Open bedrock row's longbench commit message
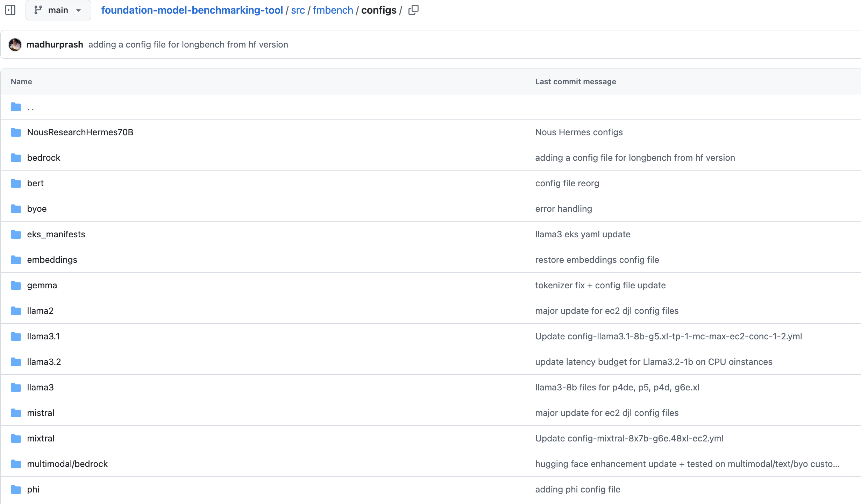 pyautogui.click(x=635, y=158)
